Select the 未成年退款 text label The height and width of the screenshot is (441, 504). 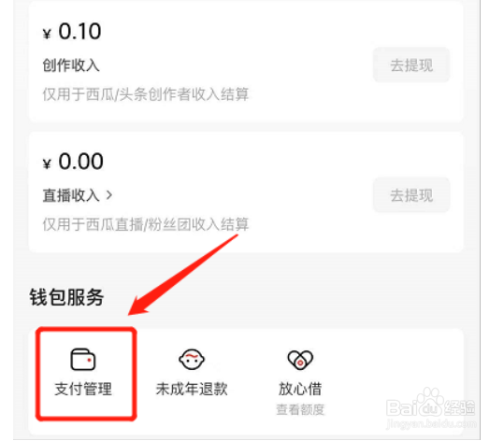[x=192, y=389]
